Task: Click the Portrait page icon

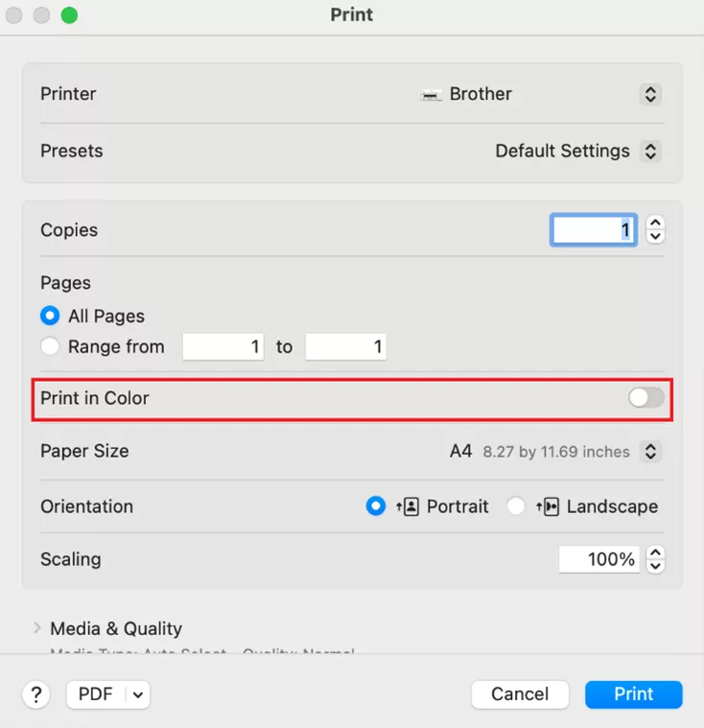Action: point(408,506)
